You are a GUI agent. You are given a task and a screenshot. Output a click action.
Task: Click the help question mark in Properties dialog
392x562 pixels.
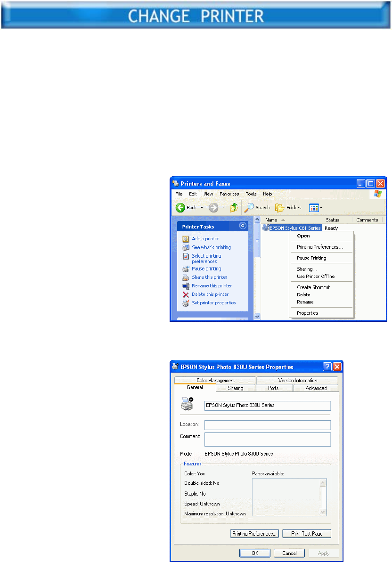(327, 367)
